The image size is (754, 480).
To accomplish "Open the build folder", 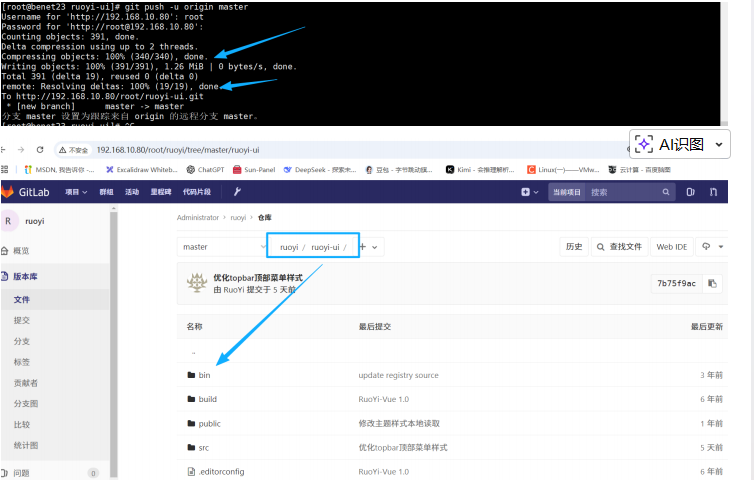I will coord(208,399).
